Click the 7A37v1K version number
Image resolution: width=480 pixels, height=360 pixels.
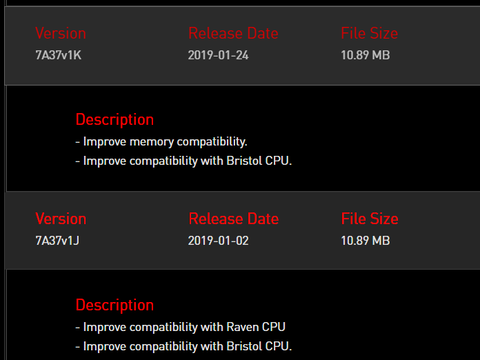coord(58,55)
